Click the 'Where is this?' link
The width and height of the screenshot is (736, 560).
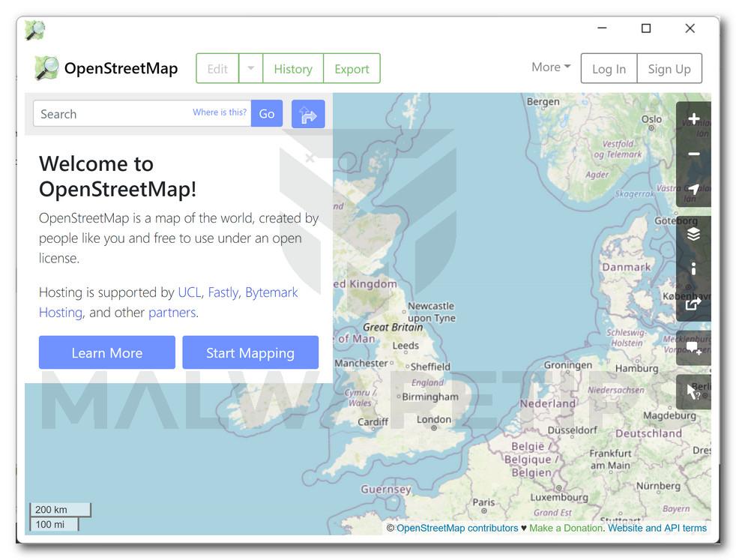tap(219, 112)
